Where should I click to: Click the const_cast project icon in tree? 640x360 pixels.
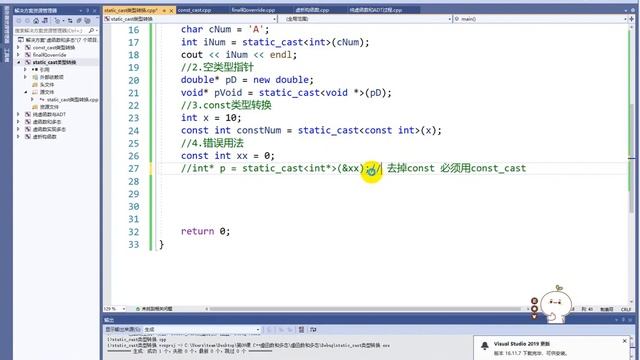point(28,47)
